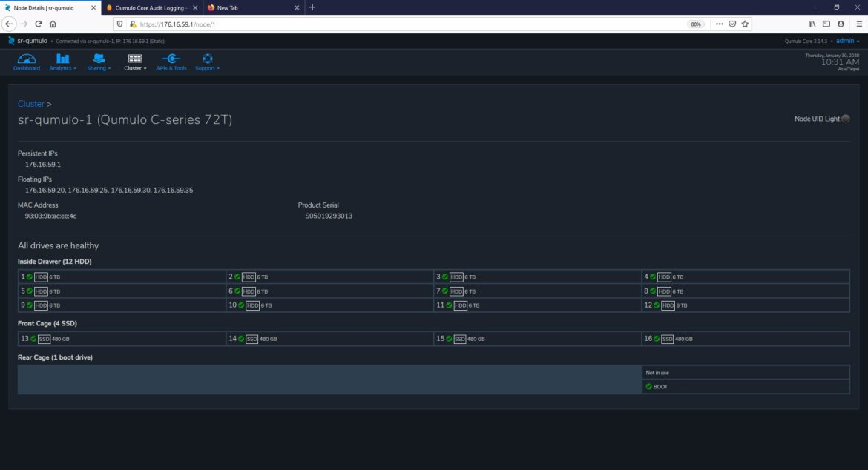Open the Firefox account icon
The height and width of the screenshot is (470, 868).
point(841,24)
